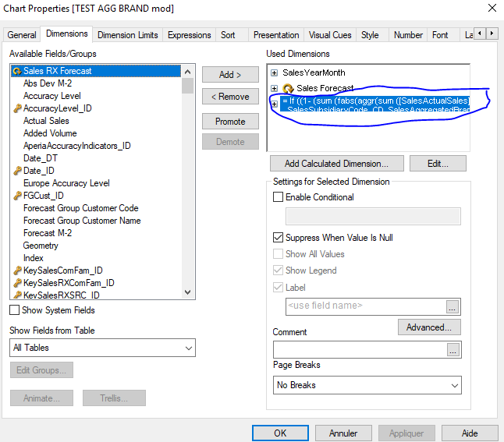Confirm with the OK button
The image size is (504, 442).
(x=280, y=433)
